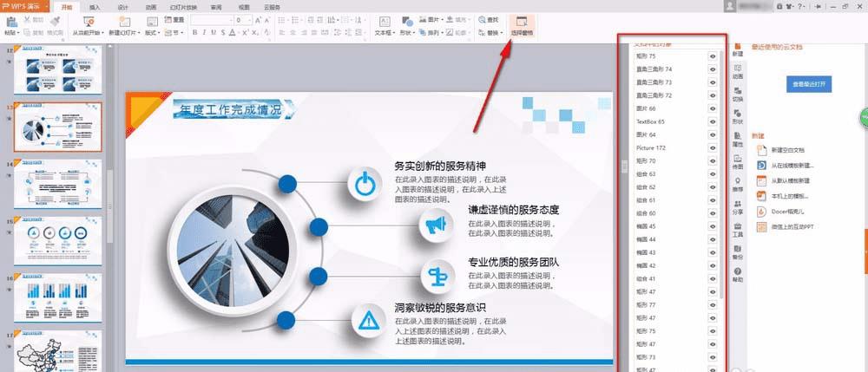Click the New Slide (新建幻灯片) icon
Viewport: 868px width, 372px height.
pyautogui.click(x=124, y=22)
